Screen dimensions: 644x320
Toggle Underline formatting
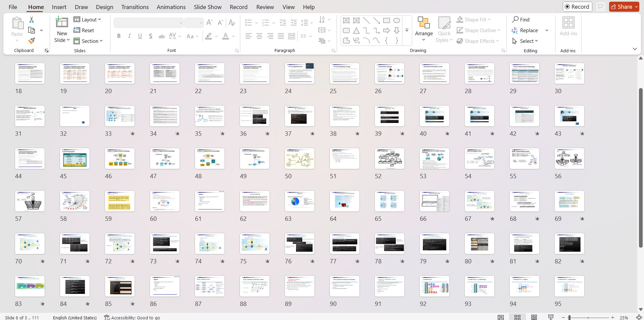(x=140, y=36)
